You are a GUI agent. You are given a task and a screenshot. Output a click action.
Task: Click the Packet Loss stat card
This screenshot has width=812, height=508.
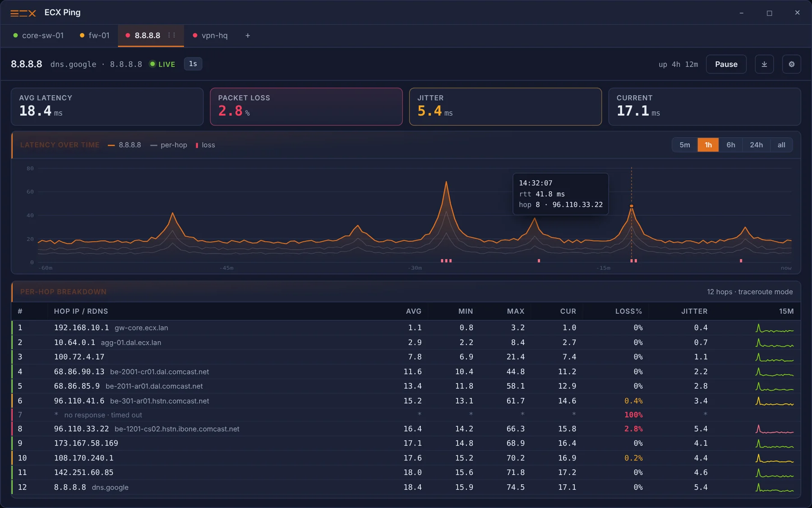click(x=306, y=107)
